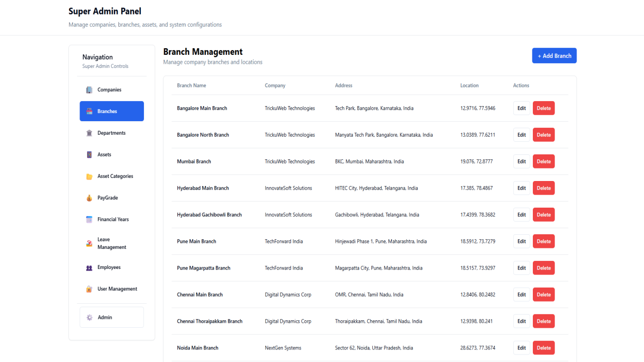Click address BKC, Mumbai, Maharashtra, India

(369, 161)
